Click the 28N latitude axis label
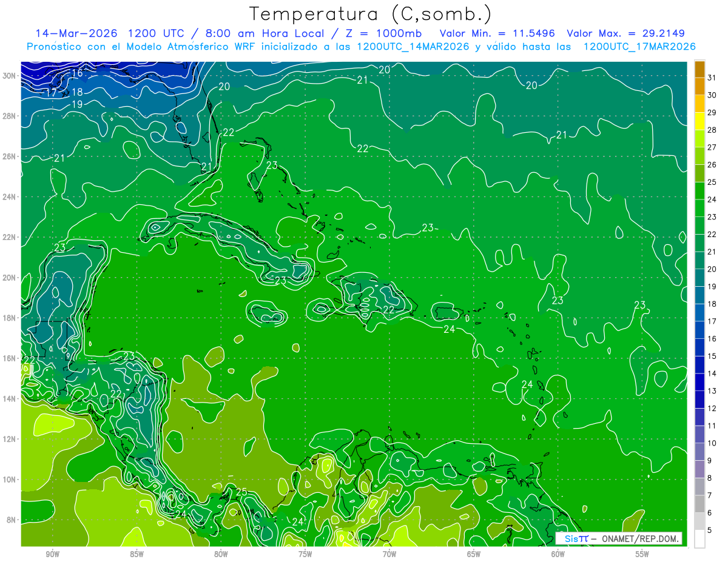The image size is (728, 562). pyautogui.click(x=10, y=116)
